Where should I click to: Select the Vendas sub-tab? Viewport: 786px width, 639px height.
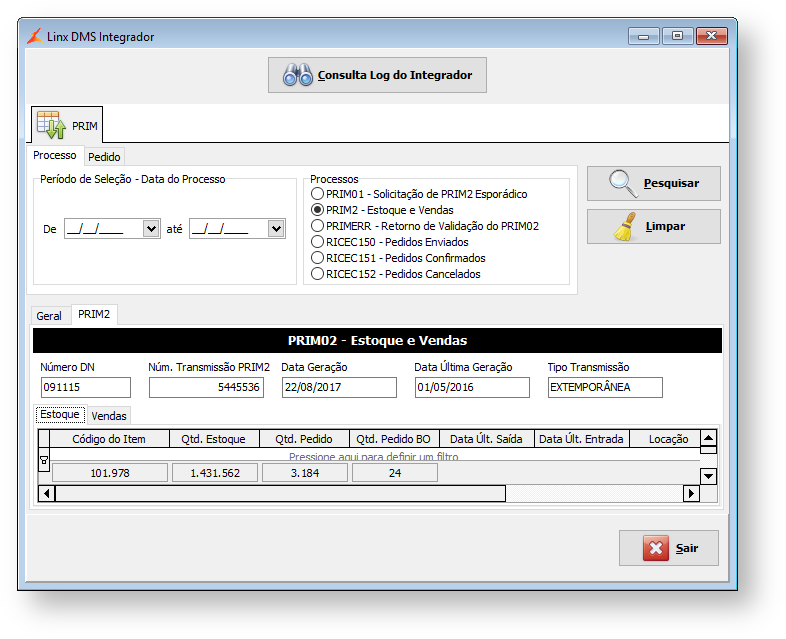pos(109,416)
